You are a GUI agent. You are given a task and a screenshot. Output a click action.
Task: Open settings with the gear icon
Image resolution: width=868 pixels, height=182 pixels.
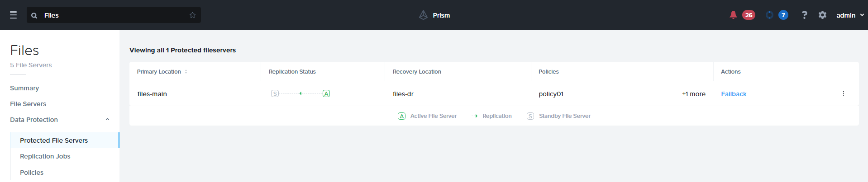(822, 15)
